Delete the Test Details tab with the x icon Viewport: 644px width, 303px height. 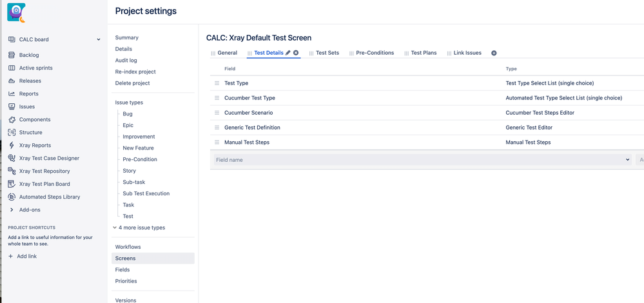coord(296,53)
